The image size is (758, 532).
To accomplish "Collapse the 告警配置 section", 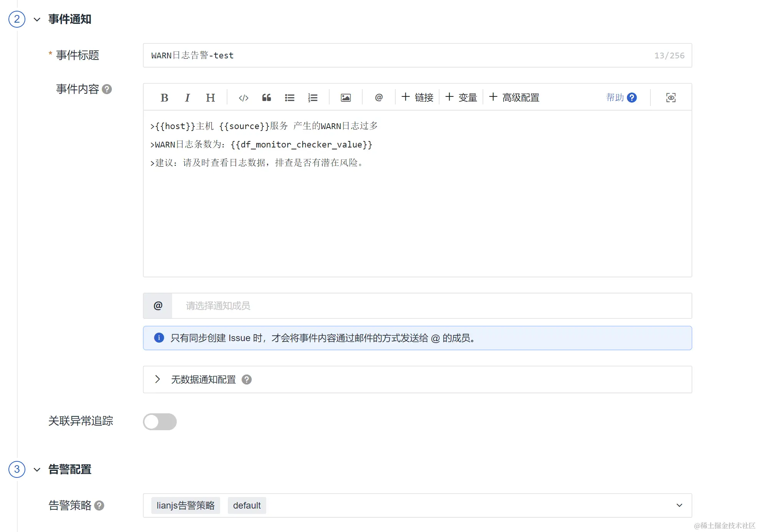I will coord(37,469).
